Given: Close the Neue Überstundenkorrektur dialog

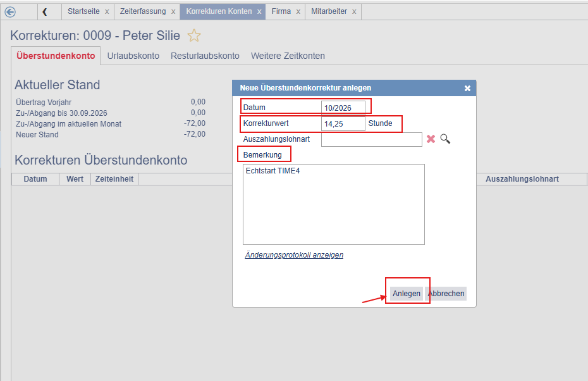Looking at the screenshot, I should 467,88.
